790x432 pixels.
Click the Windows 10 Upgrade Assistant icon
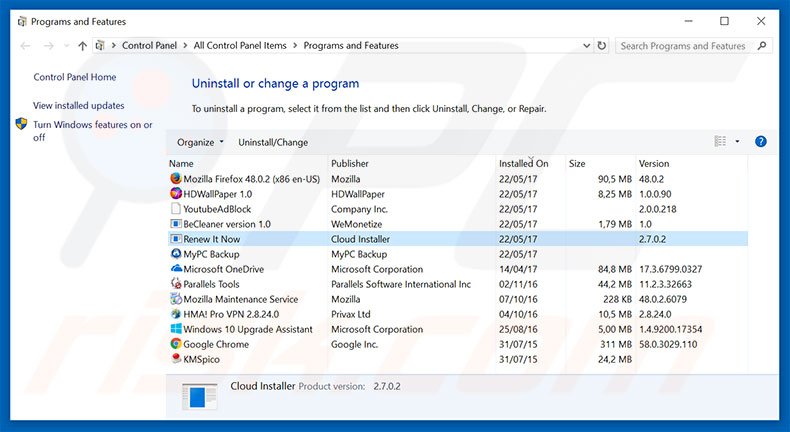point(176,329)
